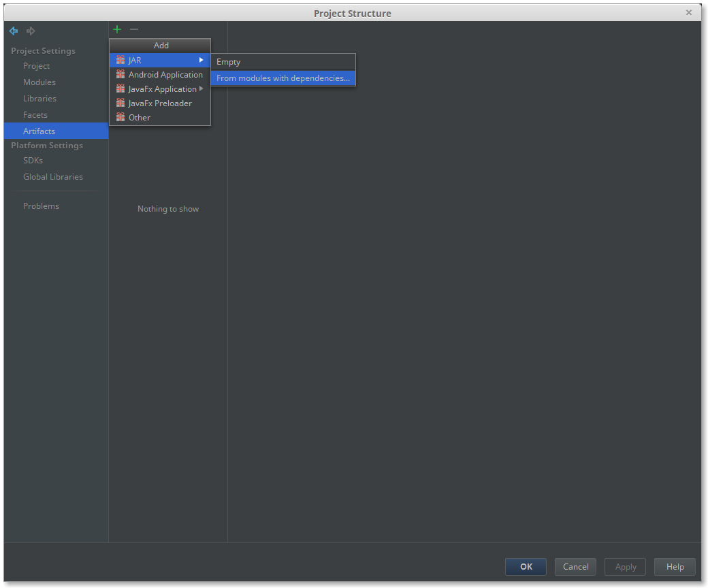Expand the JAR submenu arrow
708x588 pixels.
click(x=202, y=61)
